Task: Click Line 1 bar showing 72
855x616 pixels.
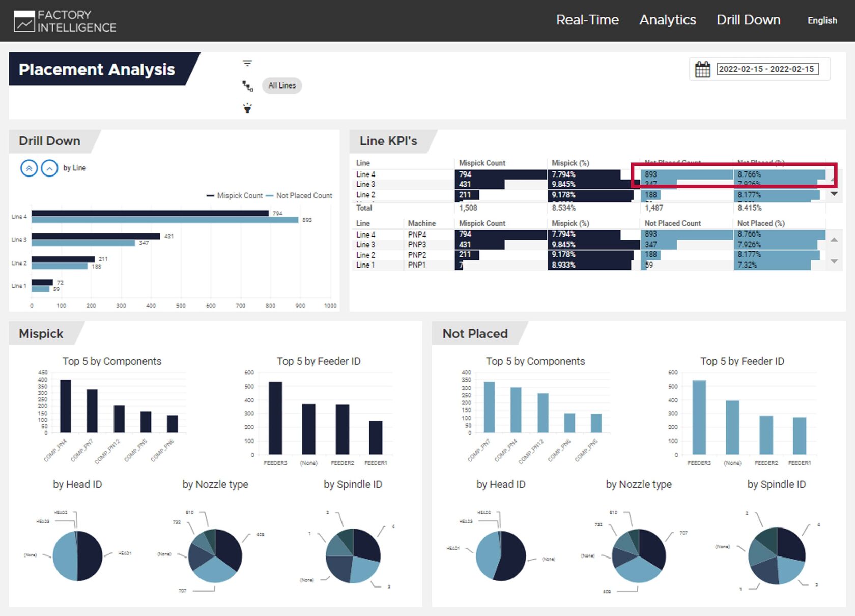Action: pos(42,282)
